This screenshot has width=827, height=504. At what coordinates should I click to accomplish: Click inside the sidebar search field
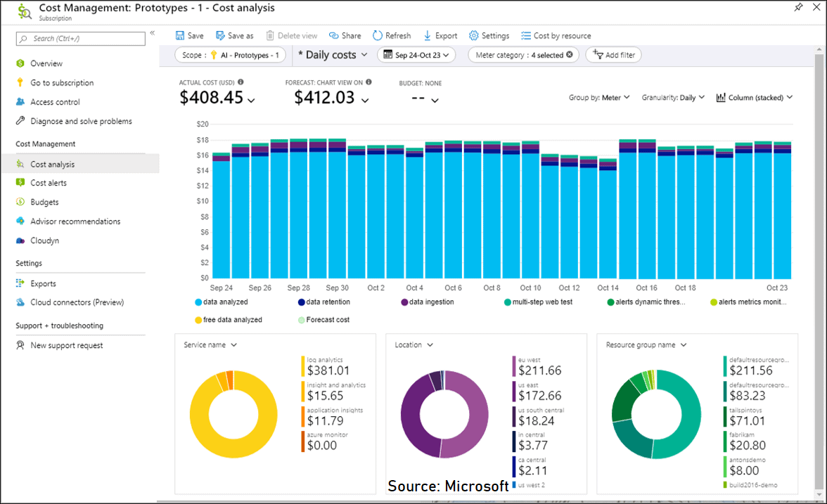click(x=79, y=38)
